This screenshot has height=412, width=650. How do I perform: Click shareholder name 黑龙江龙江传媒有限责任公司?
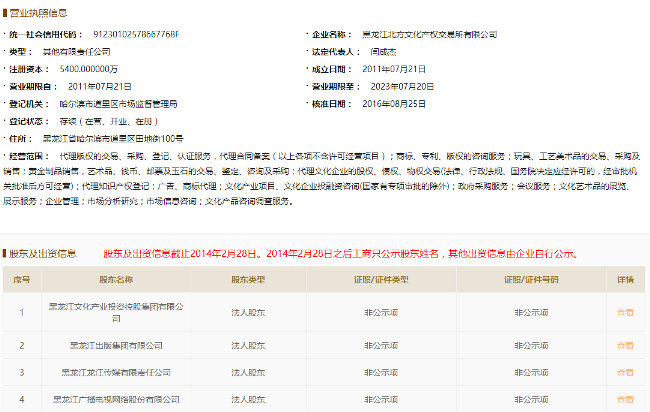click(x=116, y=373)
